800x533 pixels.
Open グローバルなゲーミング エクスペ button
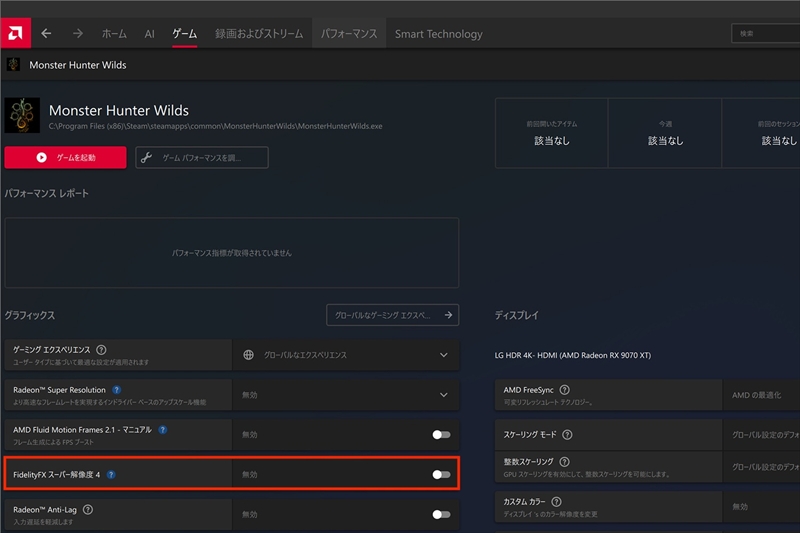(x=392, y=315)
